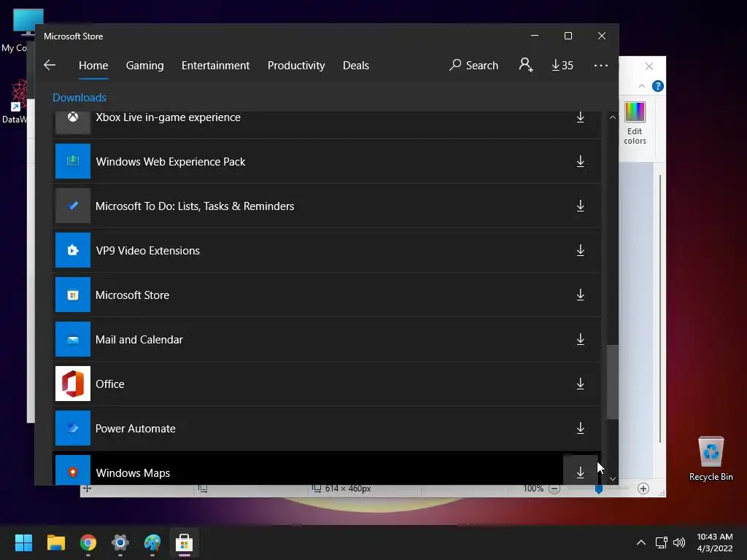Image resolution: width=747 pixels, height=560 pixels.
Task: Open Paint help question mark icon
Action: (x=658, y=86)
